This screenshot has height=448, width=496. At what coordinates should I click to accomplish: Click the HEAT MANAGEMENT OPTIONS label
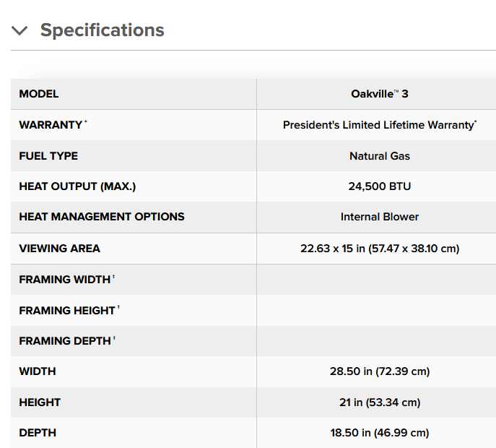pyautogui.click(x=102, y=217)
